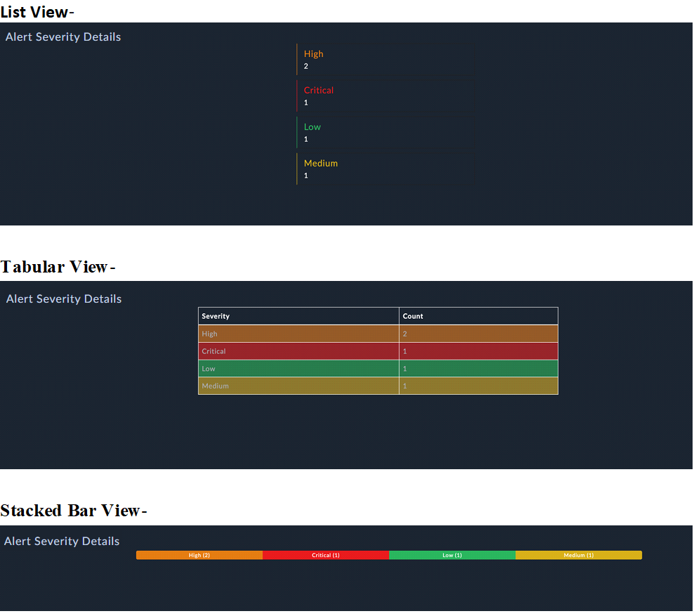Open the Stacked Bar View Alert Severity Details title
Screen dimensions: 694x616
61,541
